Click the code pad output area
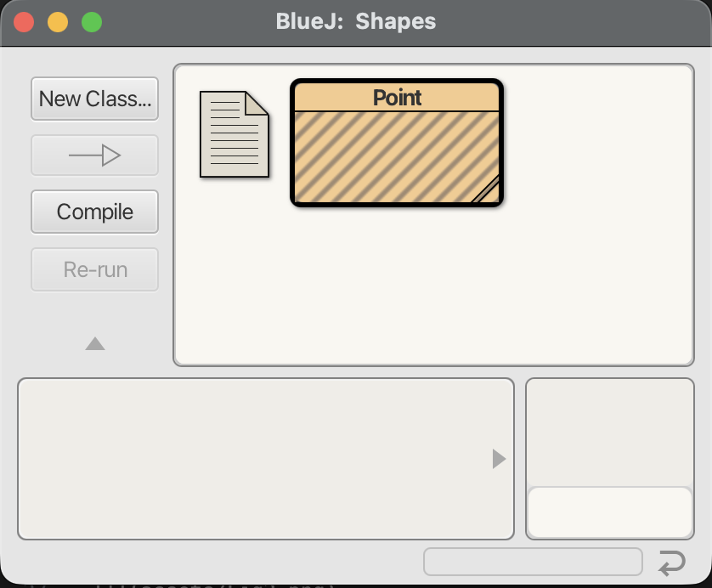The width and height of the screenshot is (712, 588). pos(610,432)
